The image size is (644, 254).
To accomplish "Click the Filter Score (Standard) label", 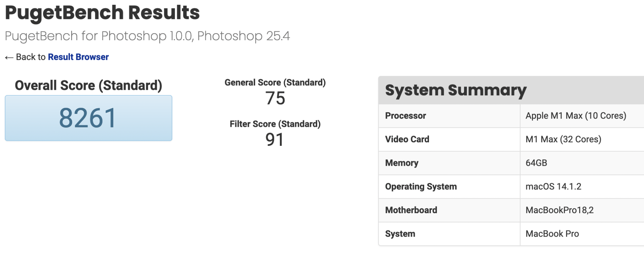I will click(275, 124).
